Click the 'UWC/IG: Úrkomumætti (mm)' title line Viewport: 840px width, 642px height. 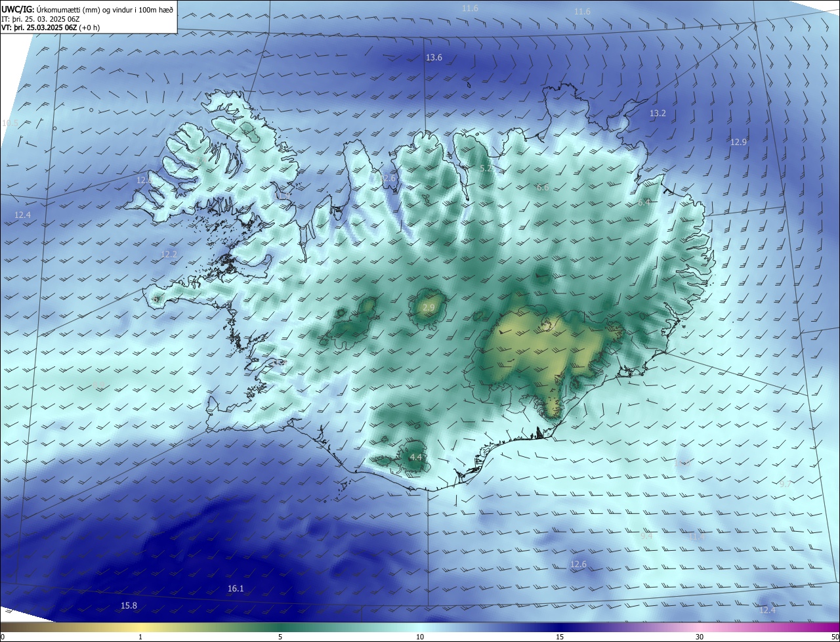87,9
